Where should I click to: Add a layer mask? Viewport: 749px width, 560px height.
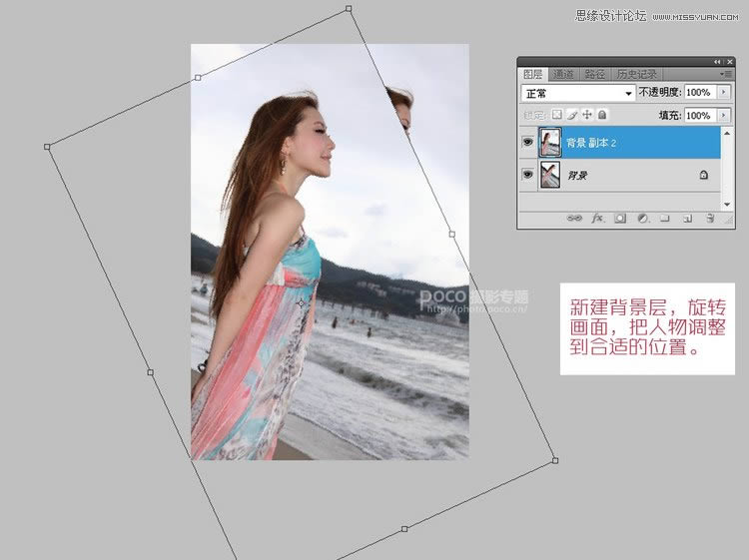point(620,218)
